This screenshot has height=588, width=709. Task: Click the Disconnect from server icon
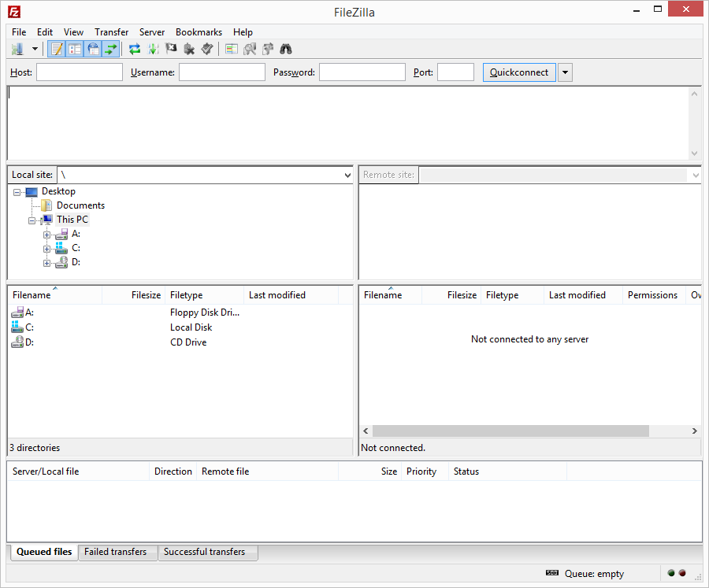[189, 49]
